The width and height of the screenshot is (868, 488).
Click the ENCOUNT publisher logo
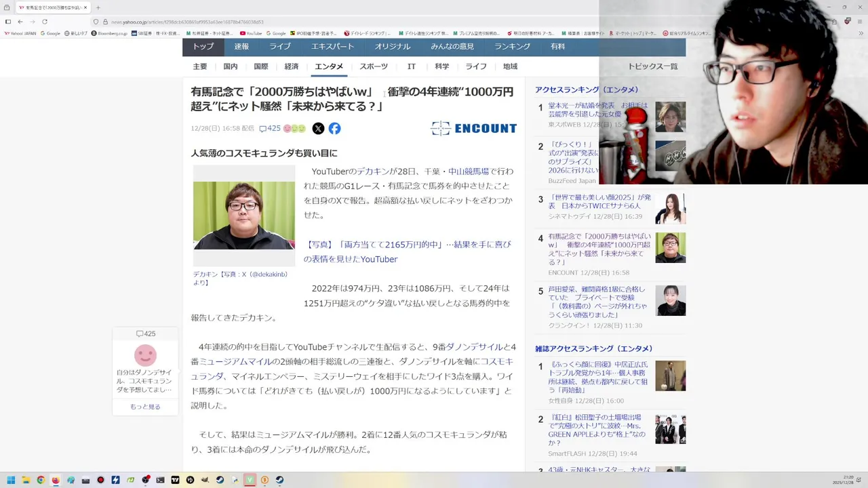point(473,128)
